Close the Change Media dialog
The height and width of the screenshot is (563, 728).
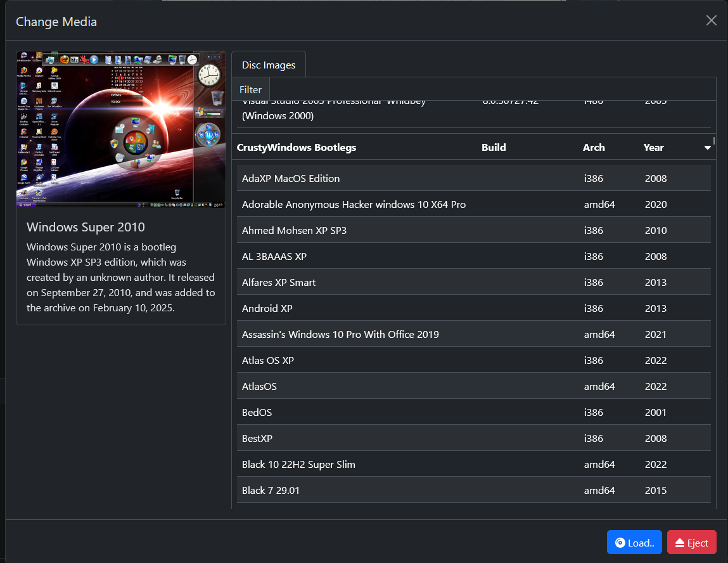(x=711, y=20)
